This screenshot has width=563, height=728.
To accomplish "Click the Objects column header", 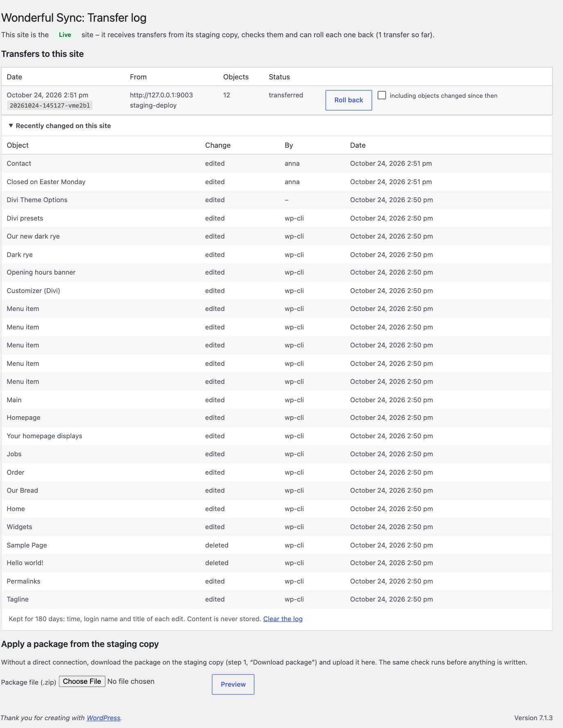I will (236, 77).
